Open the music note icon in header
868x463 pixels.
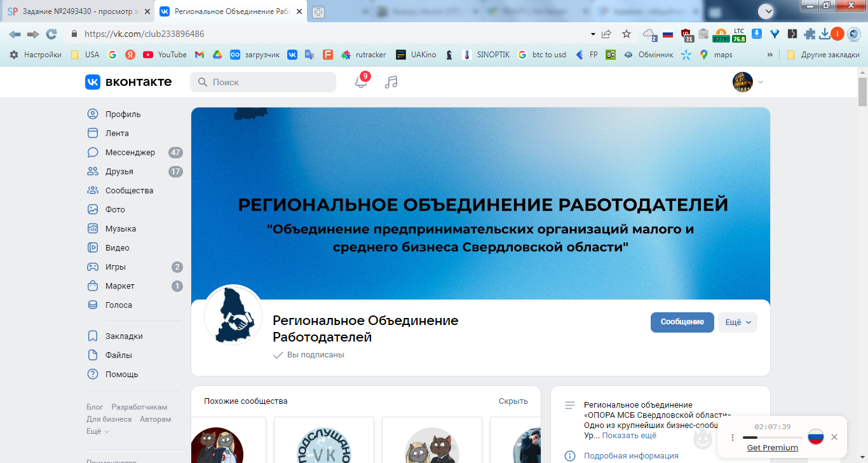[x=391, y=82]
